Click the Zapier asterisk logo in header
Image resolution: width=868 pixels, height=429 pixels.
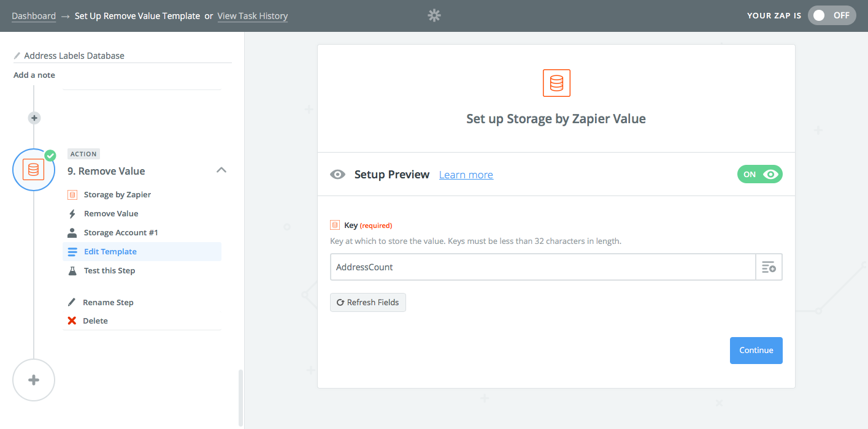pos(434,16)
